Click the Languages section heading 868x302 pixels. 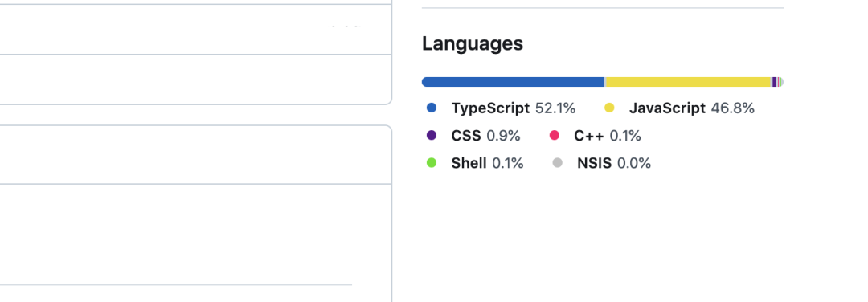pyautogui.click(x=473, y=43)
